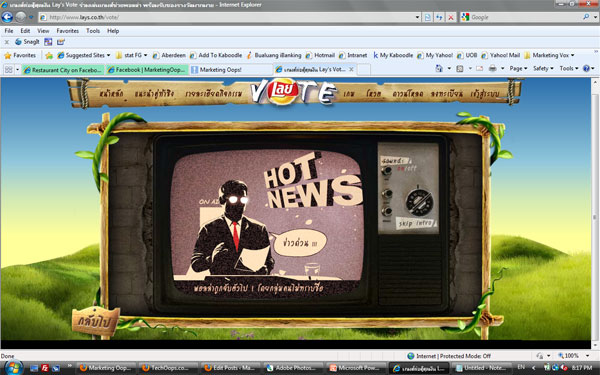Open the search provider dropdown arrow

click(x=595, y=17)
